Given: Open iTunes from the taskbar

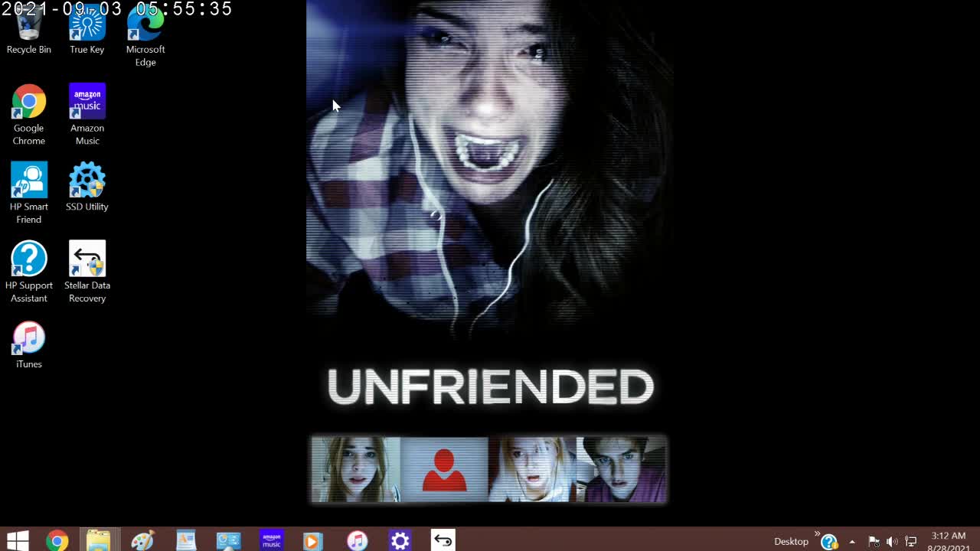Looking at the screenshot, I should point(358,541).
